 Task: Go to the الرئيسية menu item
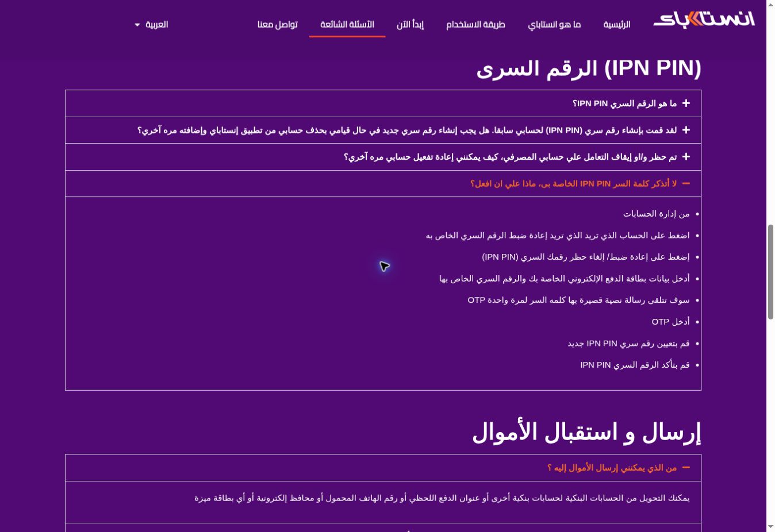pyautogui.click(x=617, y=25)
